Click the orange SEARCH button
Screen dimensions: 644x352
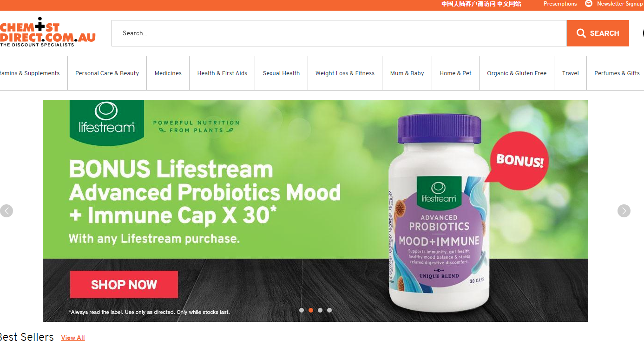point(598,33)
